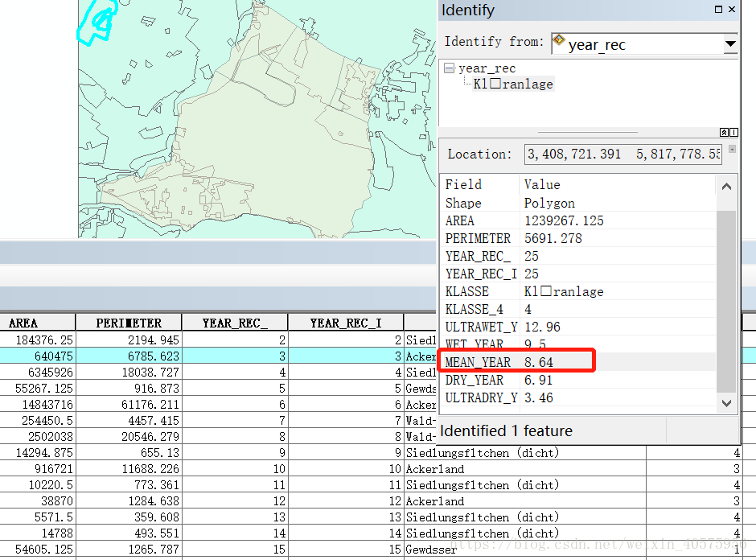Click the collapse-panel double arrow icon
This screenshot has width=756, height=560.
(x=724, y=133)
